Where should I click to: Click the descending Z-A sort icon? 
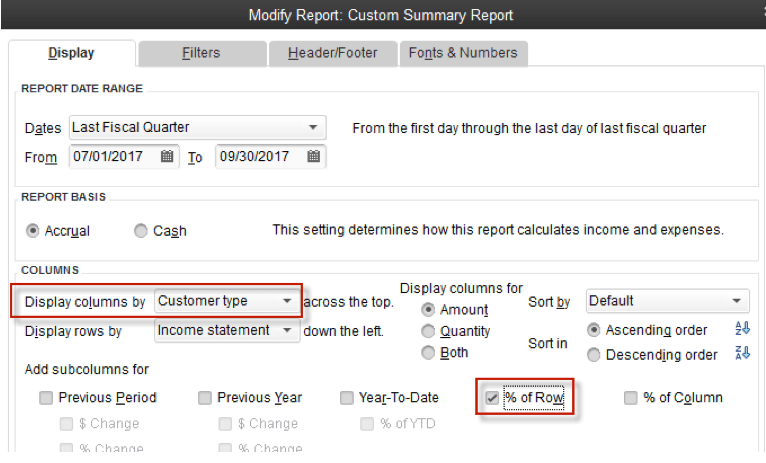tap(742, 353)
